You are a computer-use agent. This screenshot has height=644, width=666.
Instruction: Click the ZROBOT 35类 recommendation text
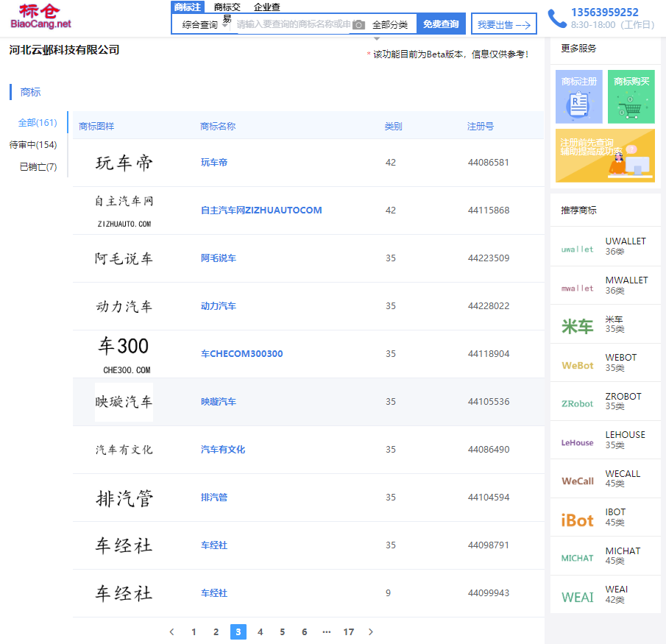(623, 401)
